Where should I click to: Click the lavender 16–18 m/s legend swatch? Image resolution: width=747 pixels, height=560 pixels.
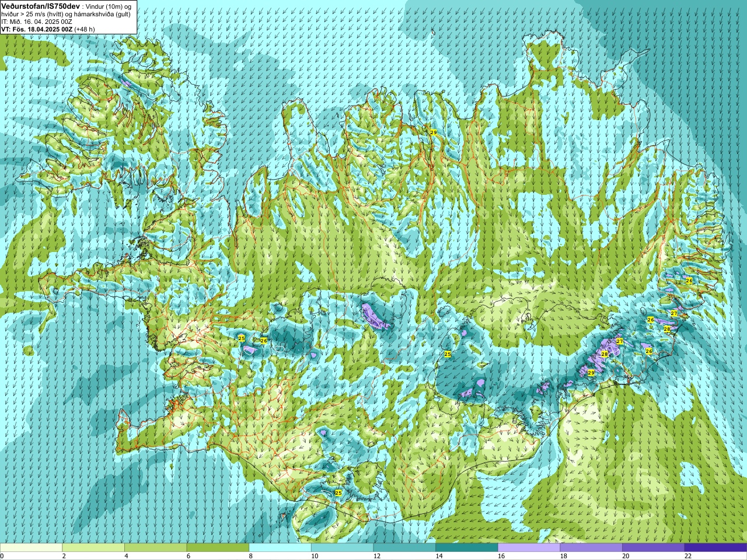529,548
